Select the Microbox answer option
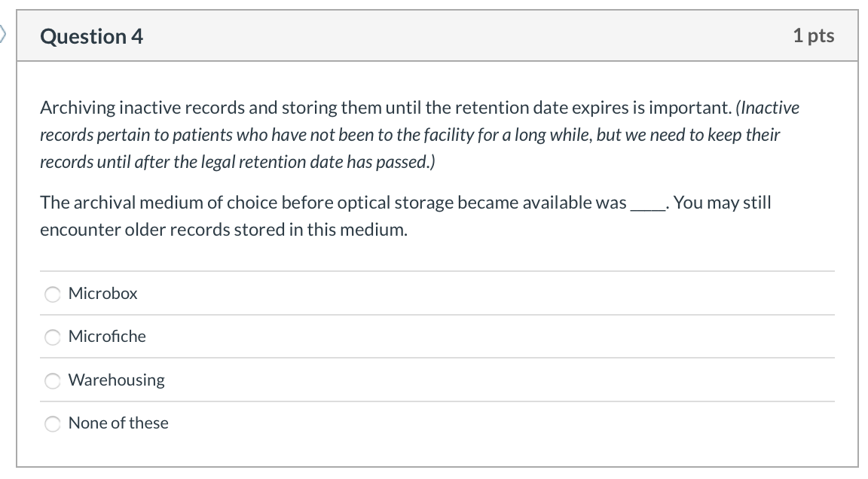Image resolution: width=868 pixels, height=479 pixels. coord(52,294)
